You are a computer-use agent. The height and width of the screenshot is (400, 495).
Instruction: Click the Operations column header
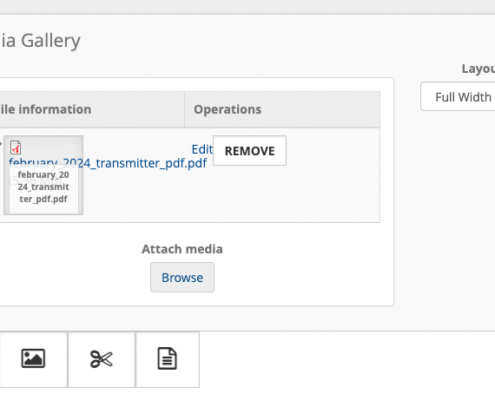click(228, 109)
